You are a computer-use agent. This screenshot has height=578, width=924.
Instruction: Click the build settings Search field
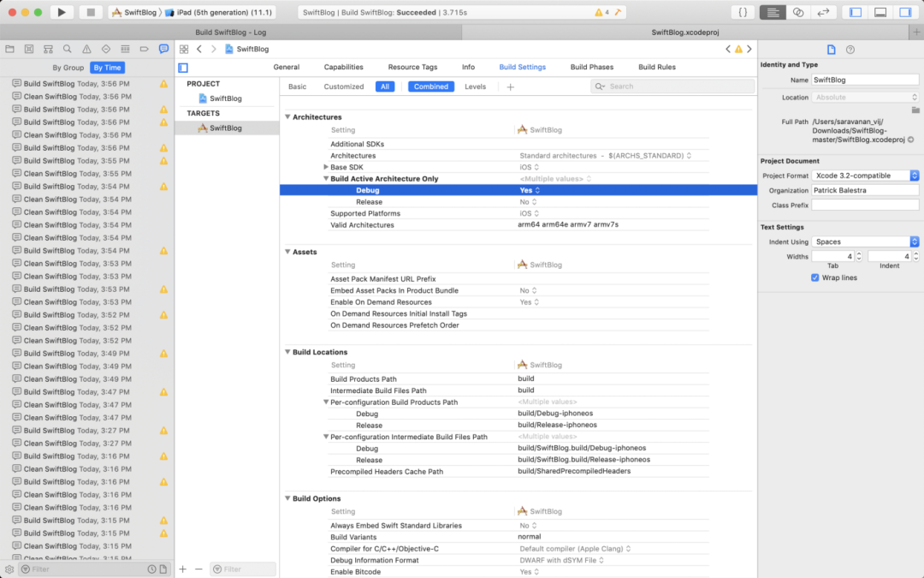[x=672, y=86]
